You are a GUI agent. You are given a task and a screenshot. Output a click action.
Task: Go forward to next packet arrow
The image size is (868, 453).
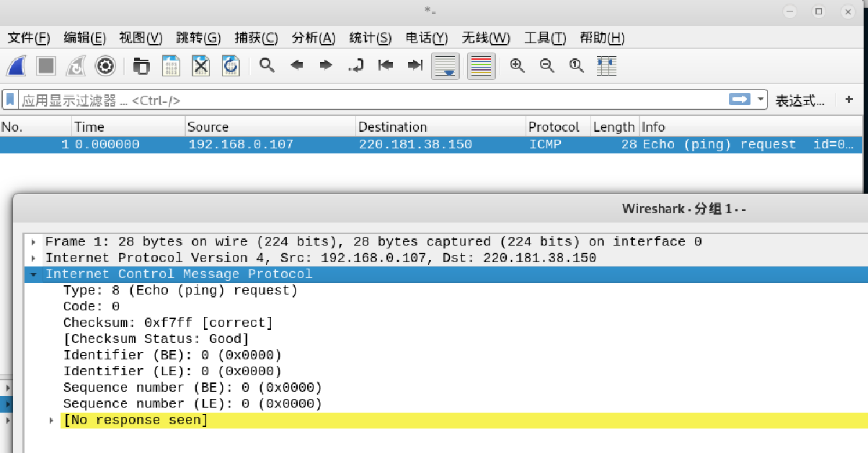tap(326, 66)
